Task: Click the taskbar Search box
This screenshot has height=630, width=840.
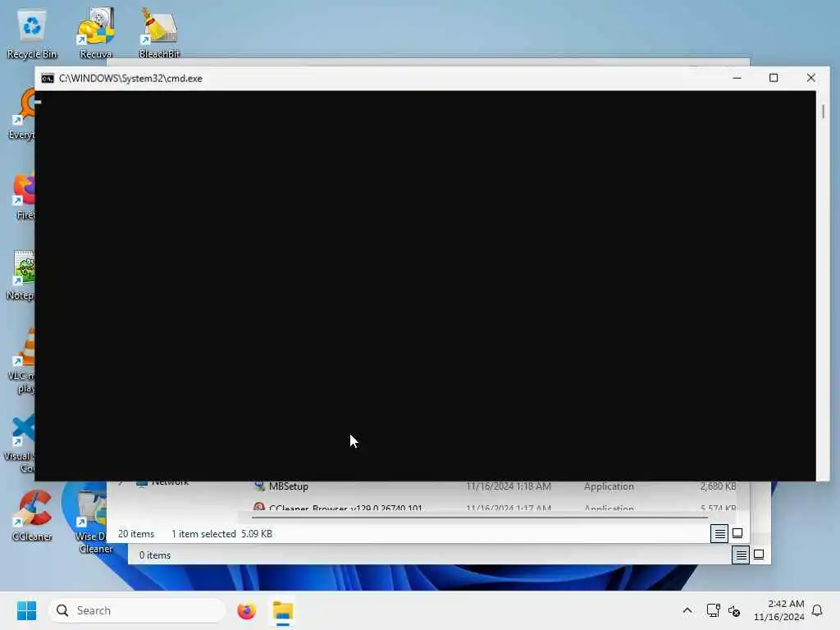Action: pos(137,610)
